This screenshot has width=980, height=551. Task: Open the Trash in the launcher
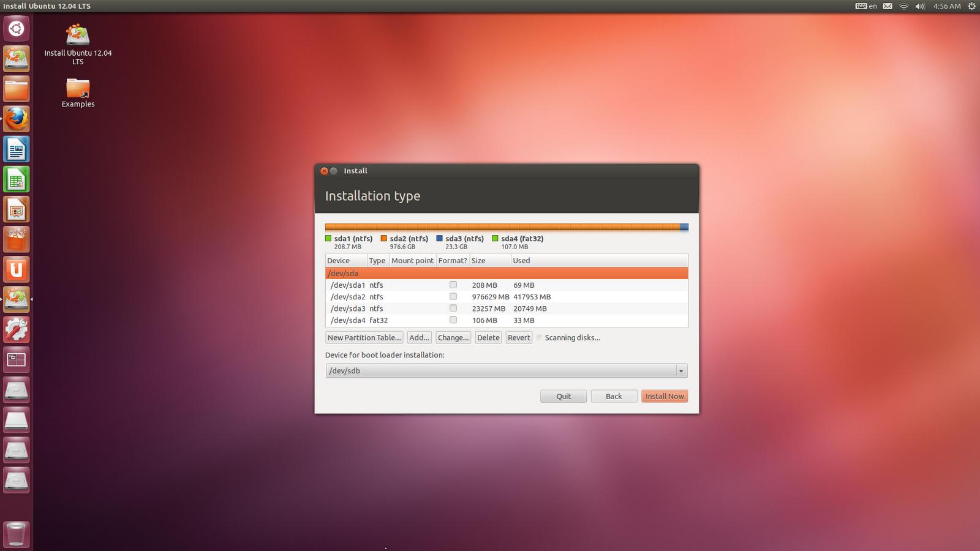pos(17,534)
